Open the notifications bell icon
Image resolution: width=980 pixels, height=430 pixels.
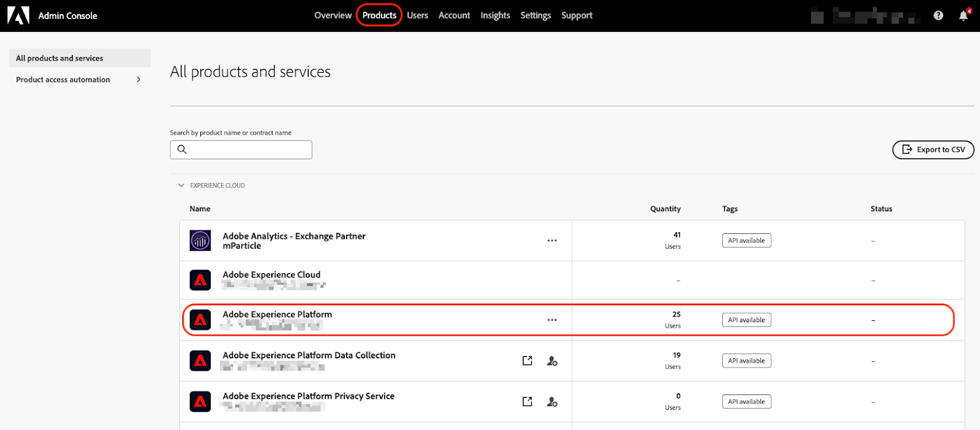click(x=963, y=15)
